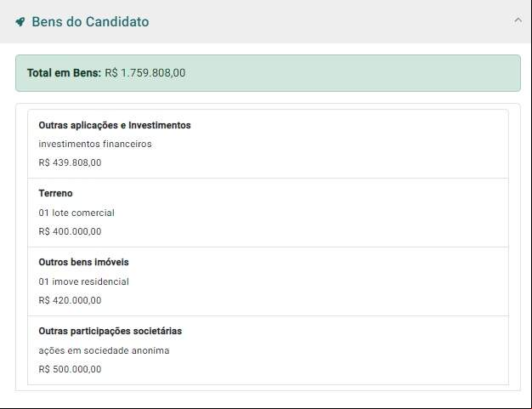This screenshot has height=409, width=532.
Task: Select the total value R$ 1.759.808,00
Action: coord(145,73)
